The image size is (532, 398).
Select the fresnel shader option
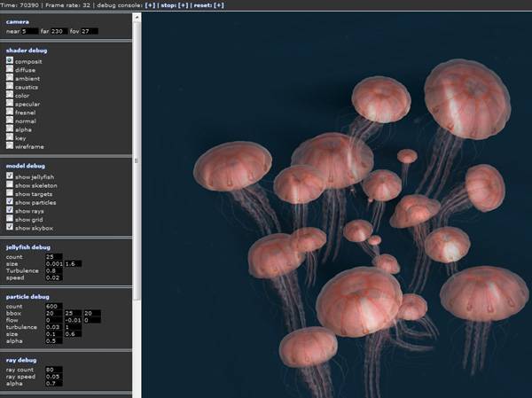click(10, 113)
